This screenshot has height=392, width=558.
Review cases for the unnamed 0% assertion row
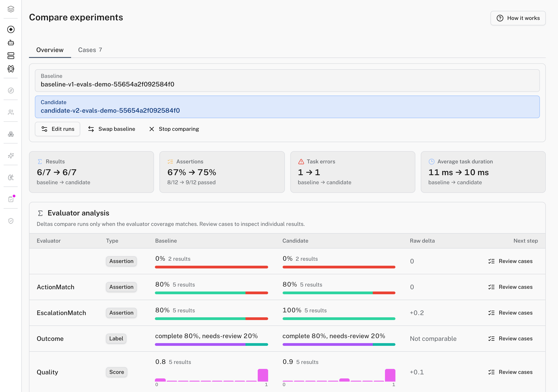[510, 261]
